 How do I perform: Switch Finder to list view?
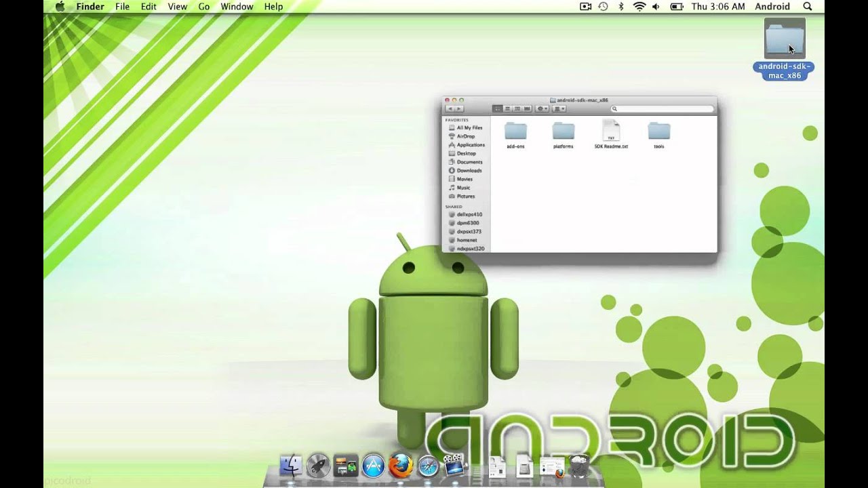pos(507,108)
